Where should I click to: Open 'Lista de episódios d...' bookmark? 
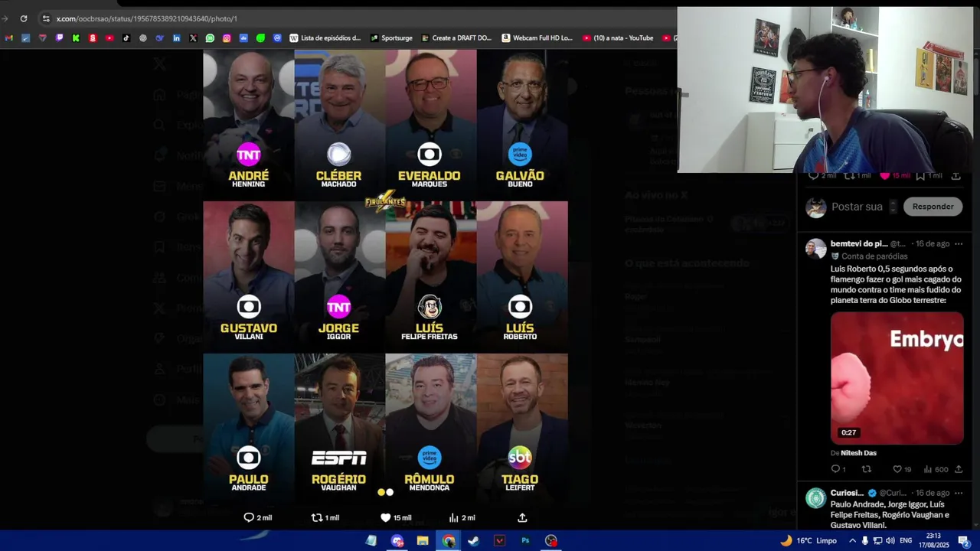click(x=325, y=37)
